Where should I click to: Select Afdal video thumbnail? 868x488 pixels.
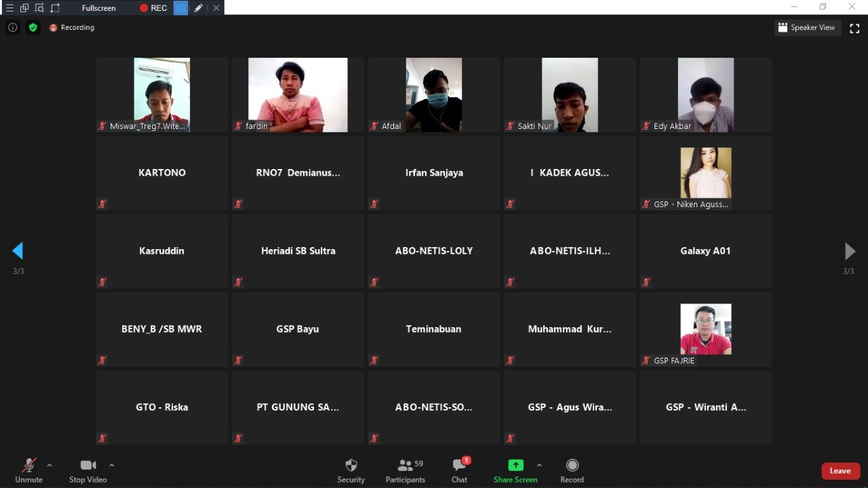coord(434,94)
